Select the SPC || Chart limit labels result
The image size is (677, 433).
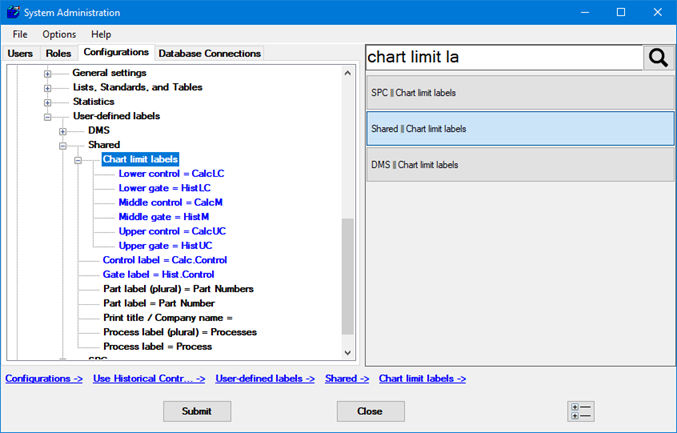[x=521, y=93]
